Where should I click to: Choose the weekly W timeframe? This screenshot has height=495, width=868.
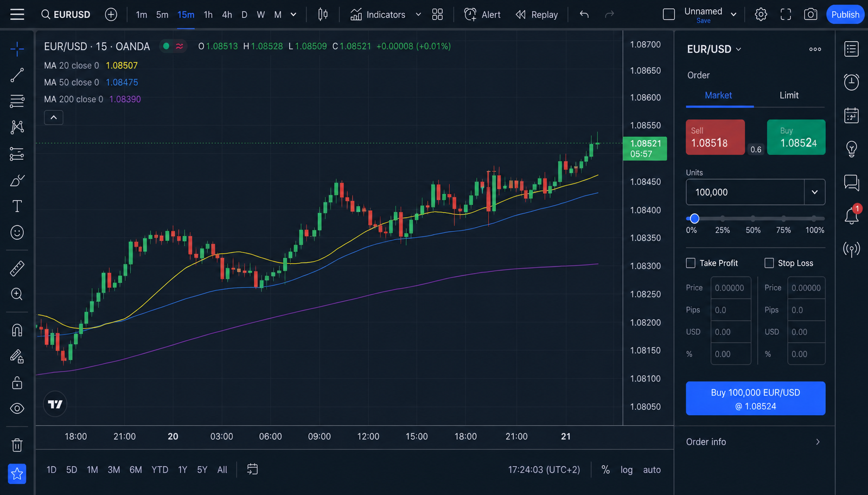(x=261, y=15)
